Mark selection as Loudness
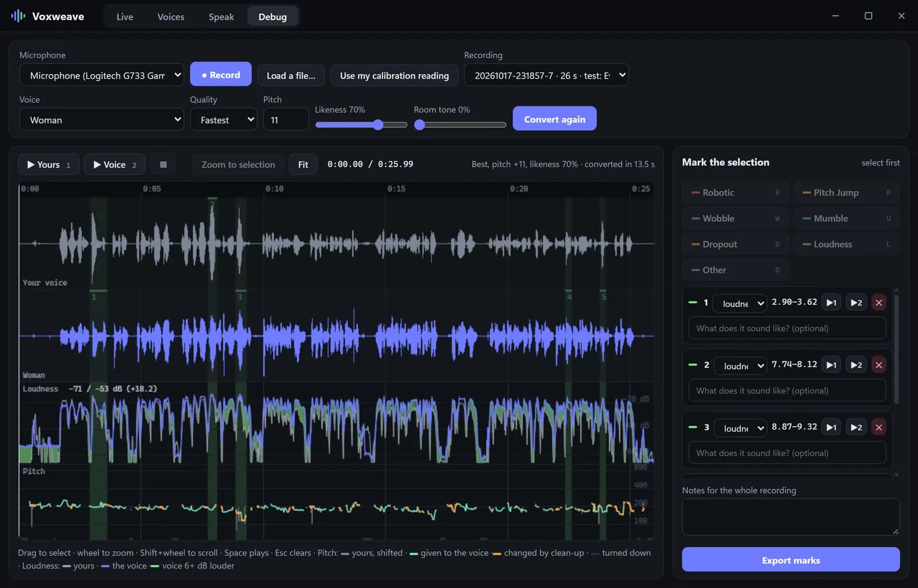This screenshot has height=588, width=918. [x=846, y=244]
